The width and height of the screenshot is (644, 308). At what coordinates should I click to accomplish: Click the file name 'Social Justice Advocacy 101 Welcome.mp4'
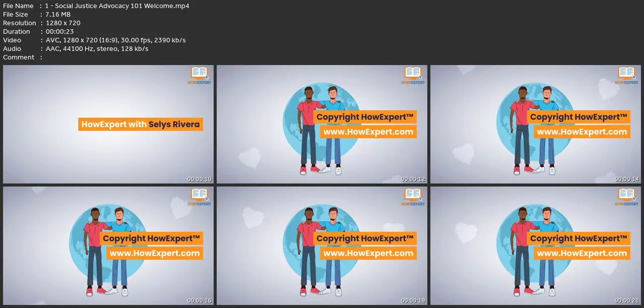pos(121,6)
